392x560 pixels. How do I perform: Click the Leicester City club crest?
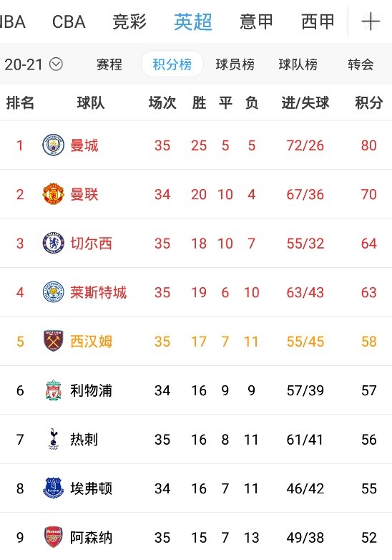53,292
